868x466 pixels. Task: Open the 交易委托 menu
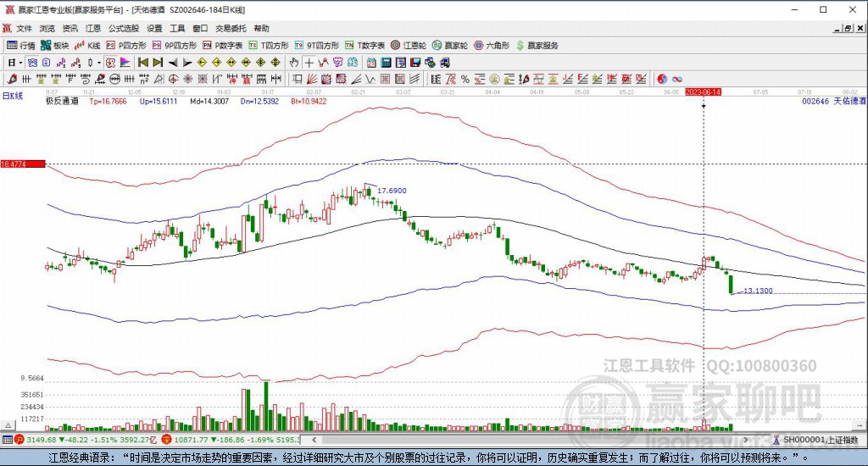coord(231,28)
